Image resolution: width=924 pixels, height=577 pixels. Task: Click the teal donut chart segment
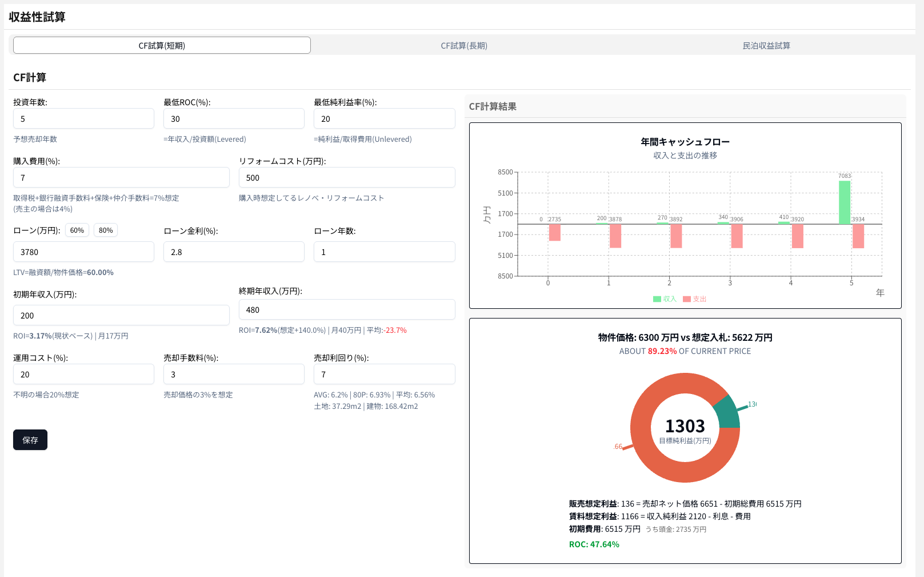click(x=726, y=413)
